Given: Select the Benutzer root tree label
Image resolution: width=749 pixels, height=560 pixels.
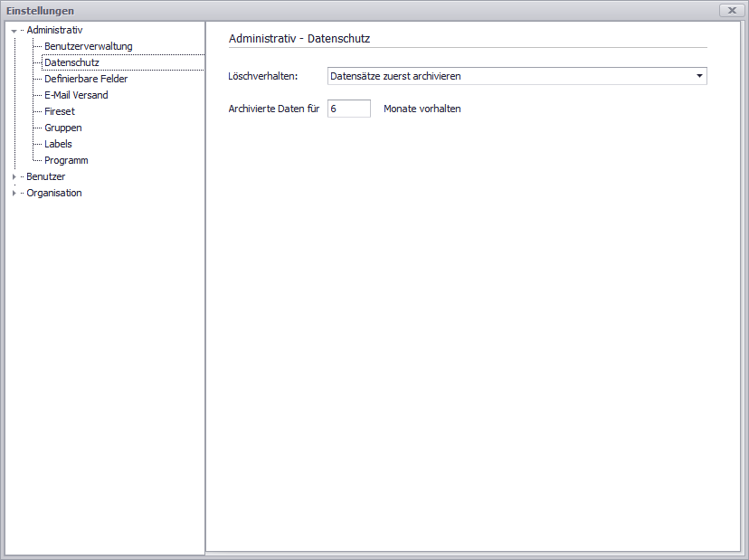Looking at the screenshot, I should pos(45,176).
